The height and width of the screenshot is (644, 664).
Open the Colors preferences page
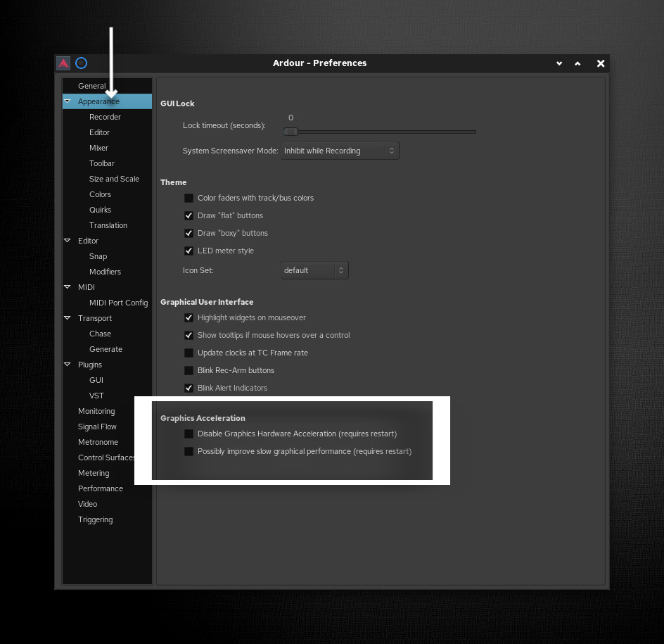coord(100,194)
